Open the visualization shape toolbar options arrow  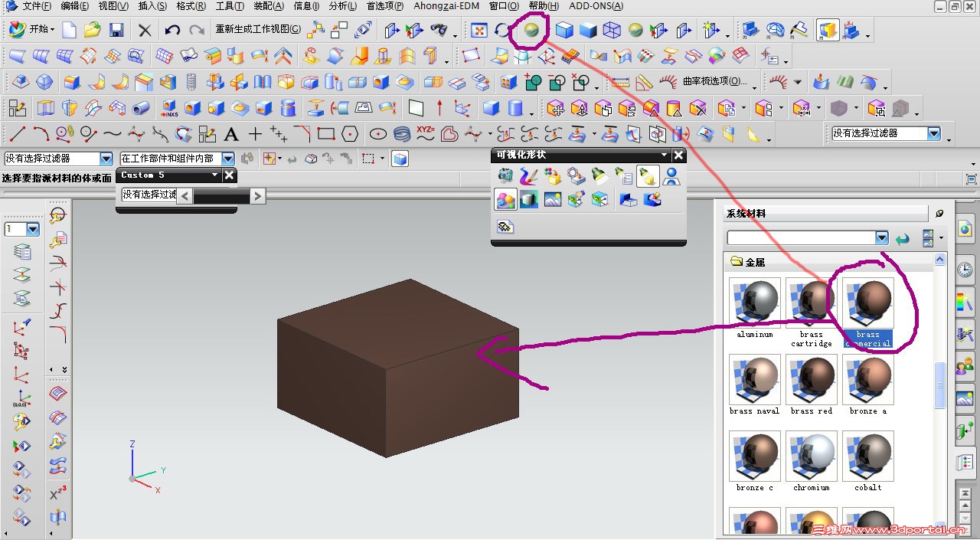pyautogui.click(x=664, y=155)
